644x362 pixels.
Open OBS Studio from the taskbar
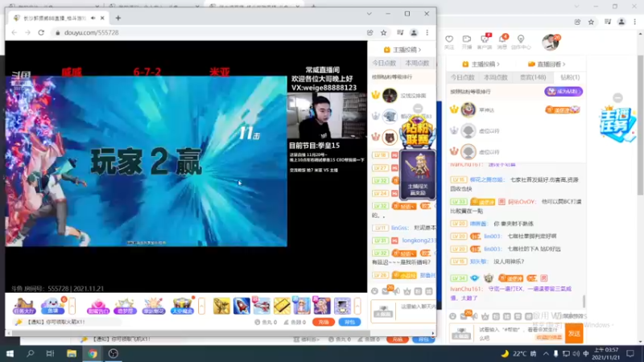click(x=114, y=353)
